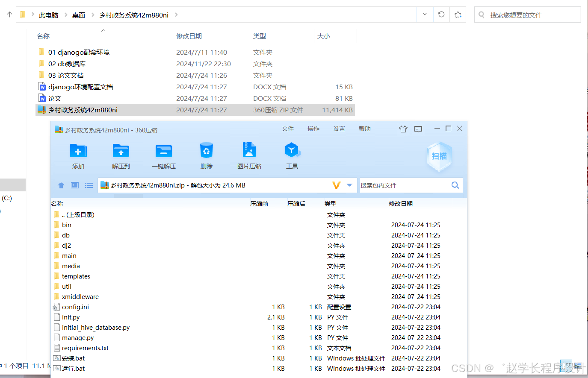Switch to the thumbnail view icon in 360压缩
Image resolution: width=588 pixels, height=378 pixels.
point(75,185)
